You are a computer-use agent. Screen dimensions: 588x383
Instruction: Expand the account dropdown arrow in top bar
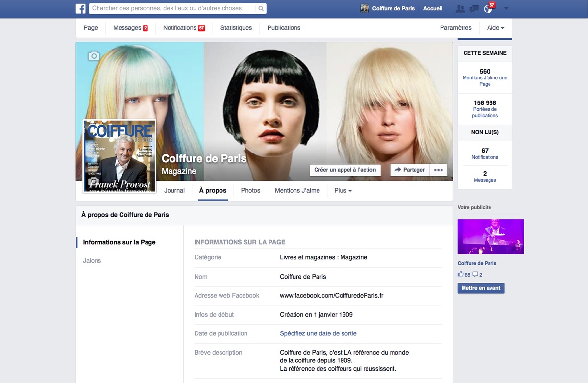(x=506, y=9)
